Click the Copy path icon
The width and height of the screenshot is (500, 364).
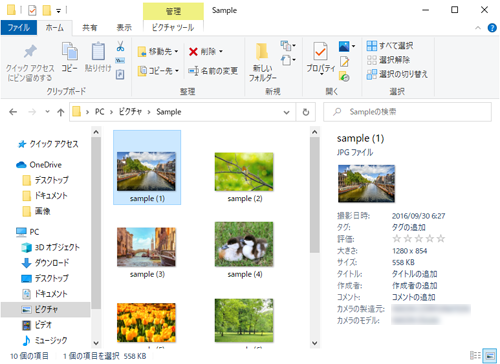(120, 61)
